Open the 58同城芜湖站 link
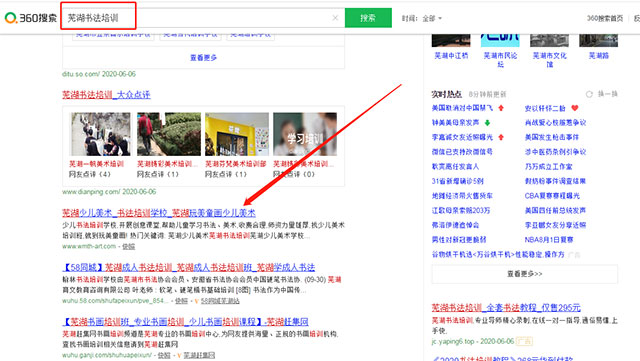The height and width of the screenshot is (361, 640). pos(220,301)
